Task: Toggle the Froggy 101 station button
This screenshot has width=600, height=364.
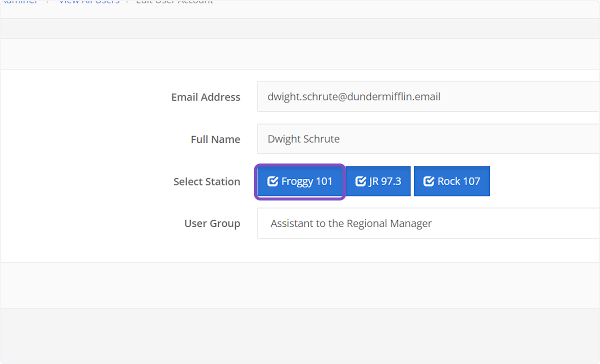Action: 300,181
